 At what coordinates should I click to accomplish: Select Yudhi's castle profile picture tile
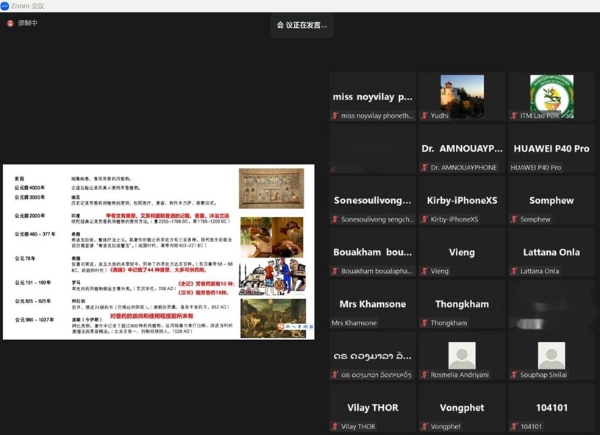[x=461, y=97]
